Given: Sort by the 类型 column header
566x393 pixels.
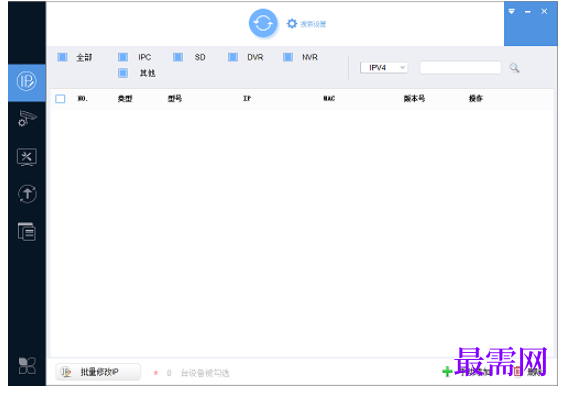Looking at the screenshot, I should click(x=125, y=99).
